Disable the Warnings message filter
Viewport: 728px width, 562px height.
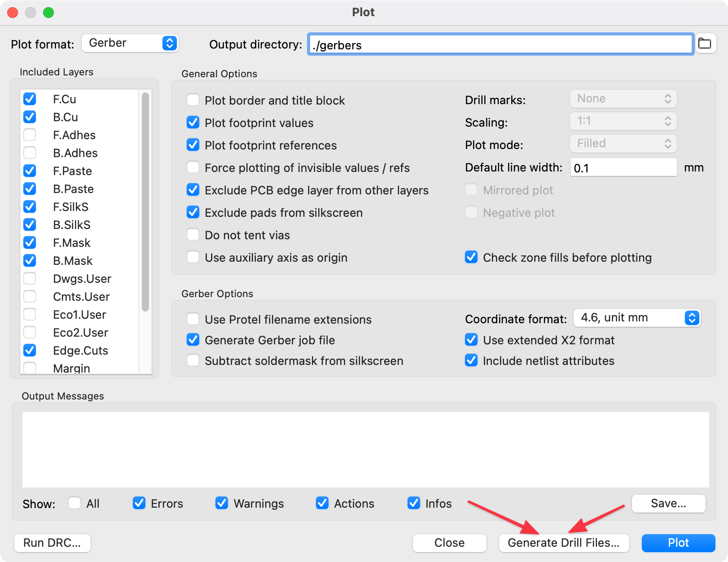pos(222,503)
